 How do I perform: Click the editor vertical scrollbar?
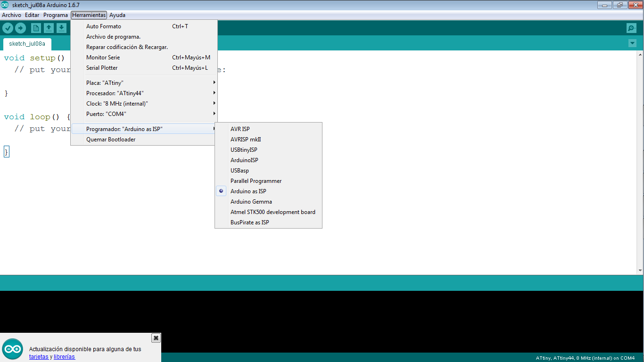(x=640, y=163)
